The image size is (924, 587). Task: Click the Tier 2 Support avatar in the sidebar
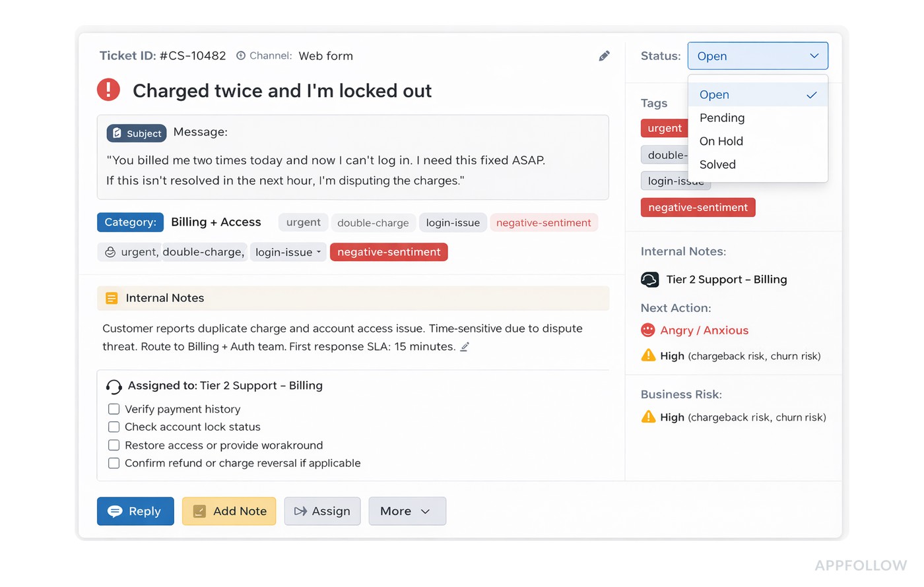[650, 279]
